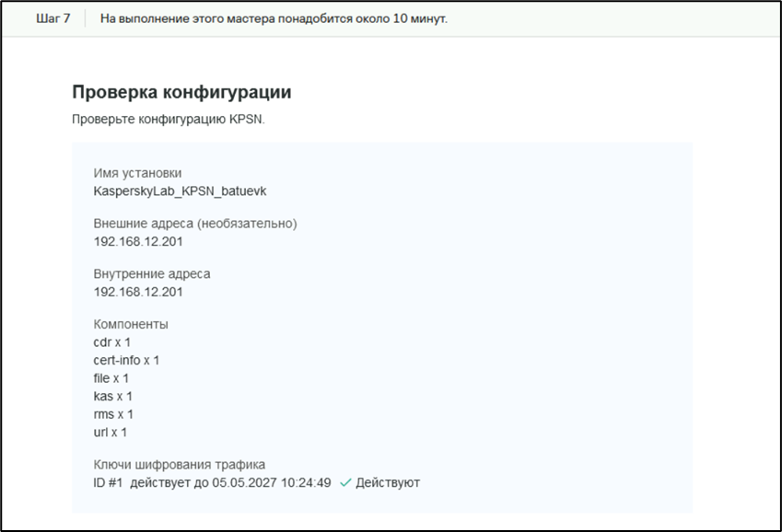Click the "Имя установки" label
782x532 pixels.
[138, 173]
